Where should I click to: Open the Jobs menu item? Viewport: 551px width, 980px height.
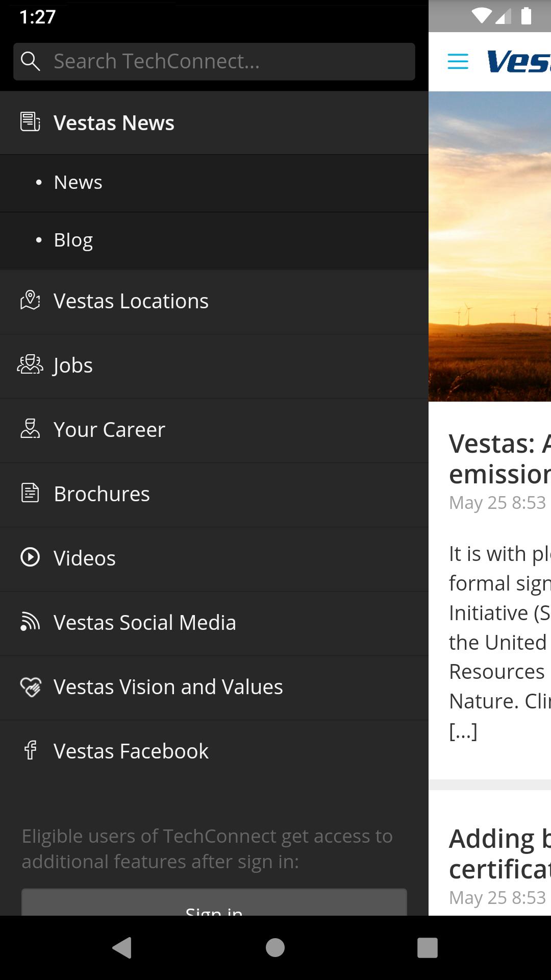tap(214, 366)
